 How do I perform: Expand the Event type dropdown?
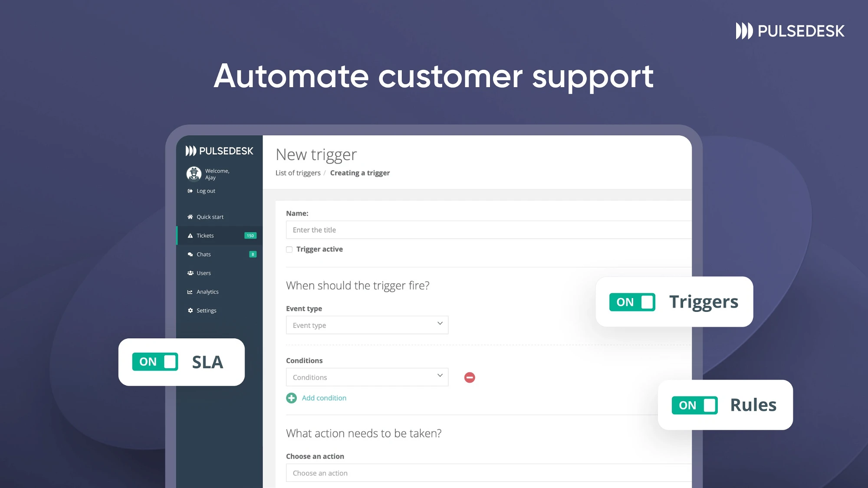[367, 325]
